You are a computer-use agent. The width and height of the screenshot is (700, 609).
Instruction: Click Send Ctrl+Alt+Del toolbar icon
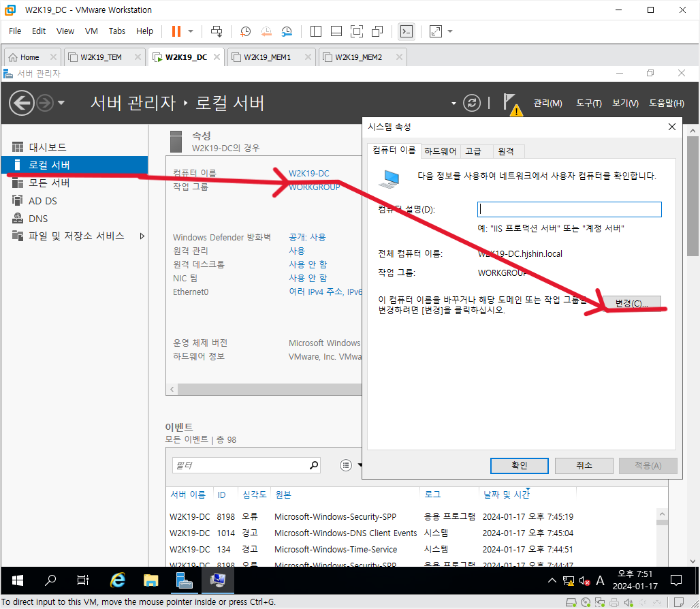click(x=217, y=31)
